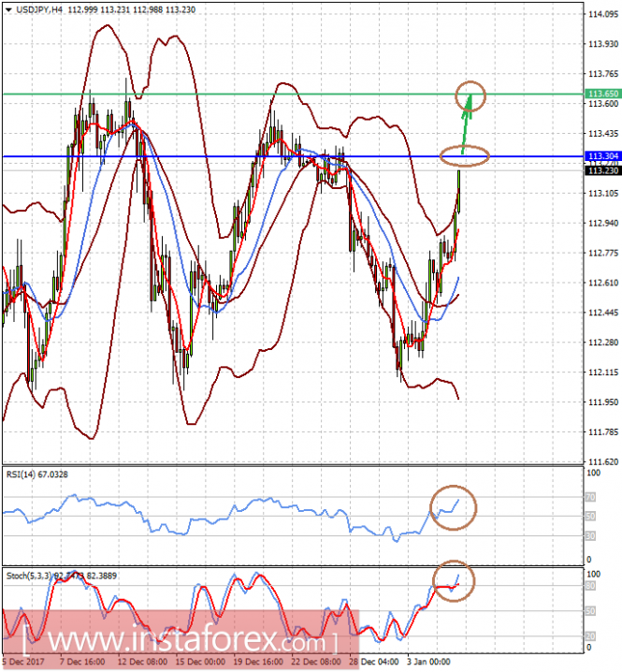Click the 111.620 price axis label

[601, 461]
